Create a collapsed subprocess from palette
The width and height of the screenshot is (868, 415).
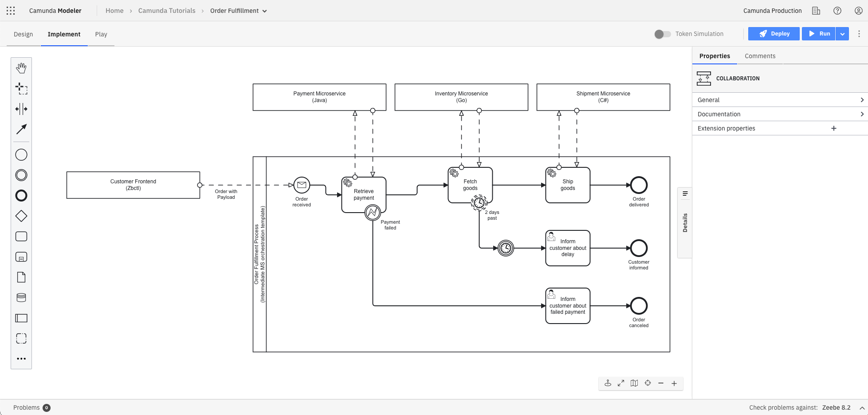pyautogui.click(x=21, y=257)
